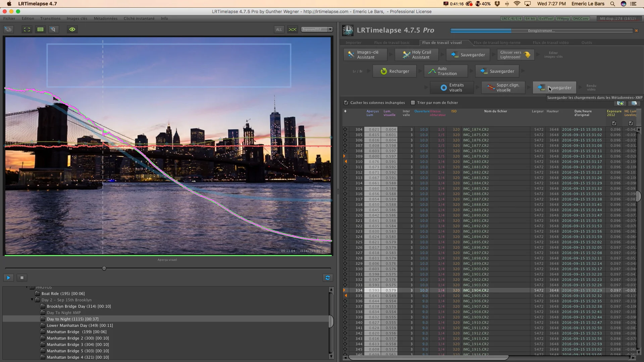
Task: Stop the preview playback
Action: (22, 278)
